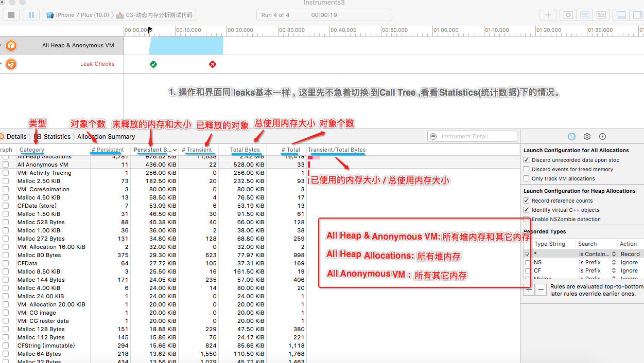Click Ignore action for the NS rule
The width and height of the screenshot is (644, 363).
pyautogui.click(x=629, y=262)
